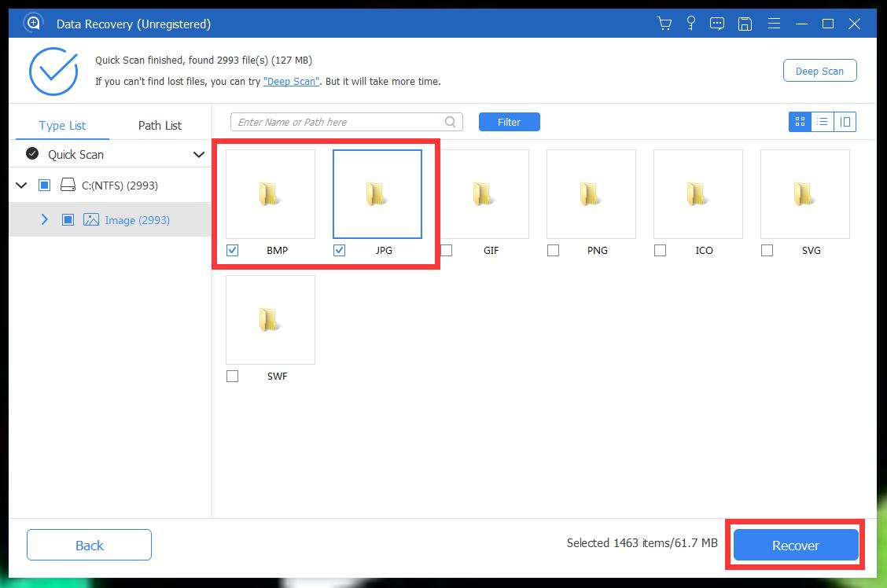Open the GIF folder thumbnail
Screen dimensions: 887x588
pos(484,194)
